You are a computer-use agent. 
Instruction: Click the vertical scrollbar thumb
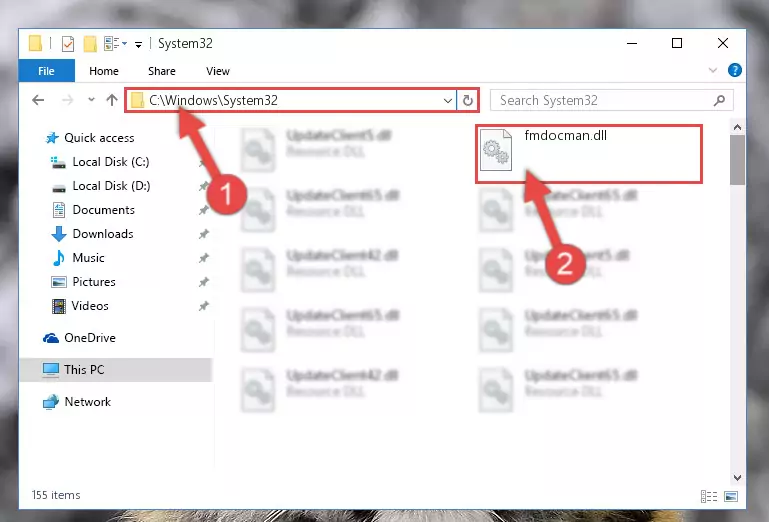pyautogui.click(x=737, y=160)
